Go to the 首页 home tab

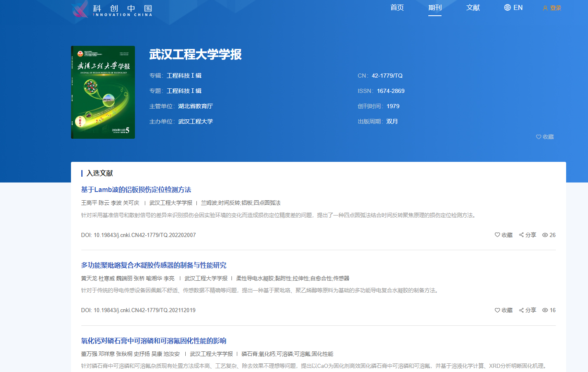click(x=397, y=7)
